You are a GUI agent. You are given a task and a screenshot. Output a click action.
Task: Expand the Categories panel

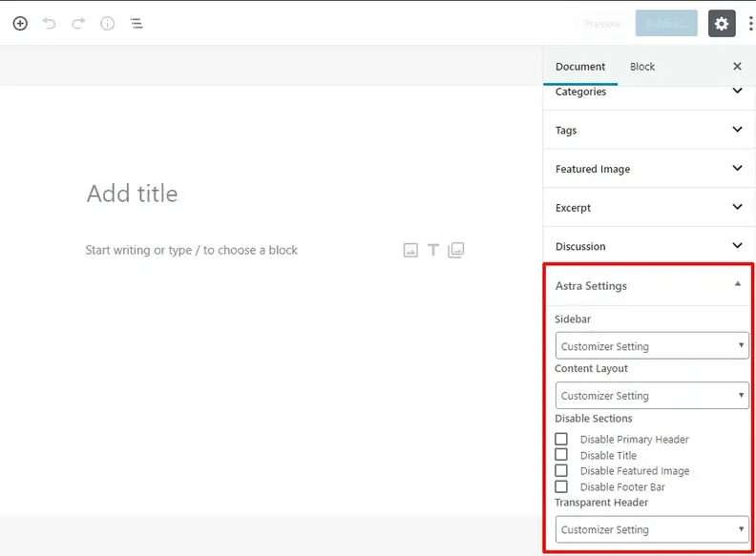coord(649,92)
